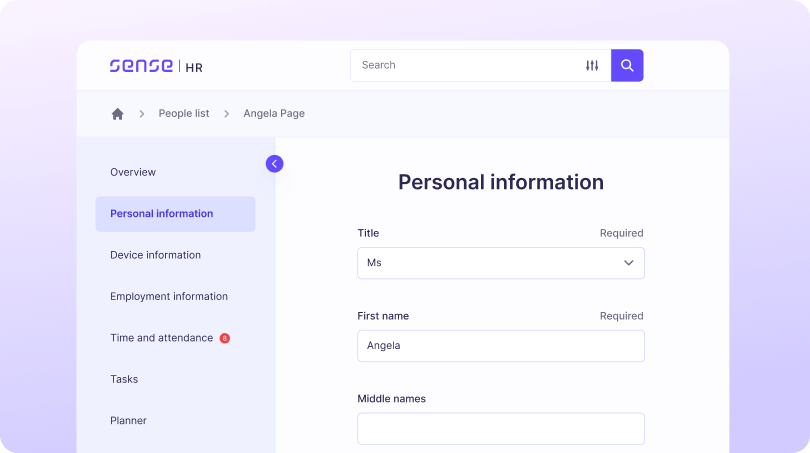Click the purple search magnifier button

(x=627, y=65)
